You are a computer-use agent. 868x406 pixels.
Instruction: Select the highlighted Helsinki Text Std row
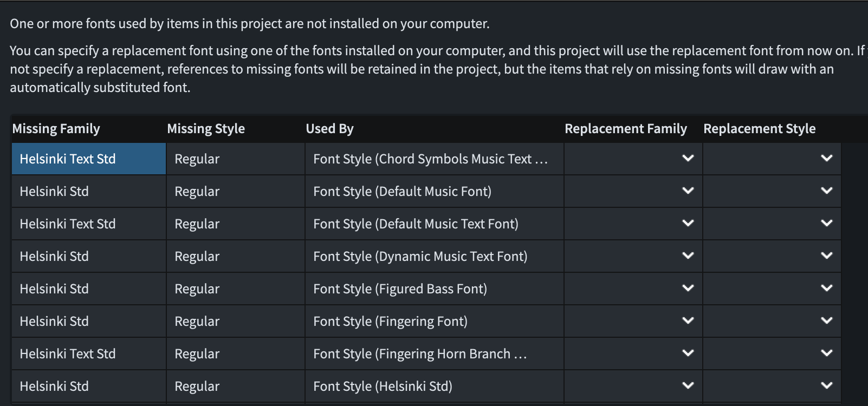click(x=68, y=159)
